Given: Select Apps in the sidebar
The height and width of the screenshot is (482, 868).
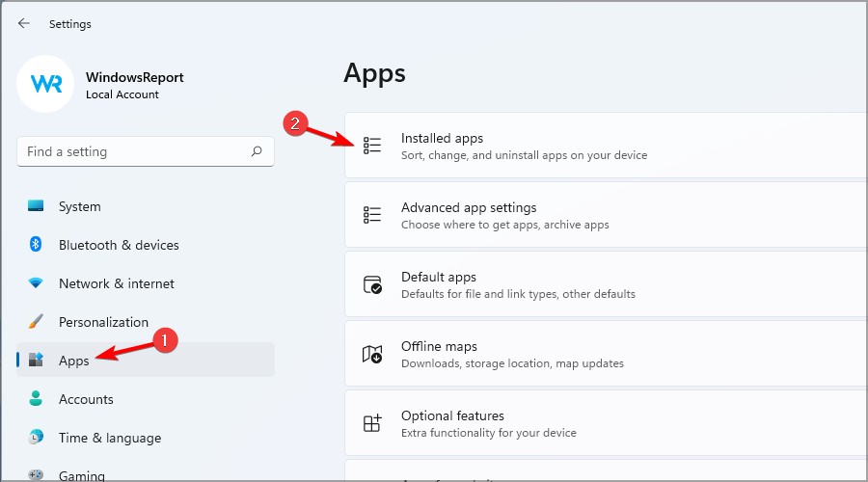Looking at the screenshot, I should (x=146, y=360).
